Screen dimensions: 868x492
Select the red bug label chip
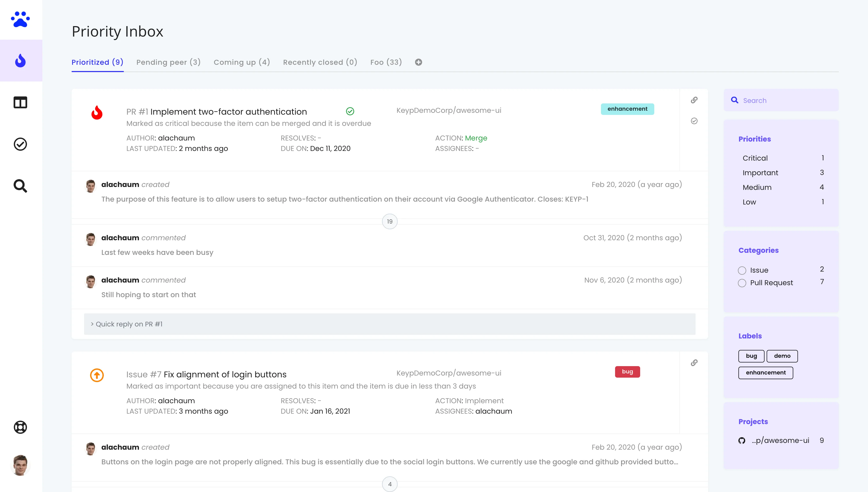627,371
